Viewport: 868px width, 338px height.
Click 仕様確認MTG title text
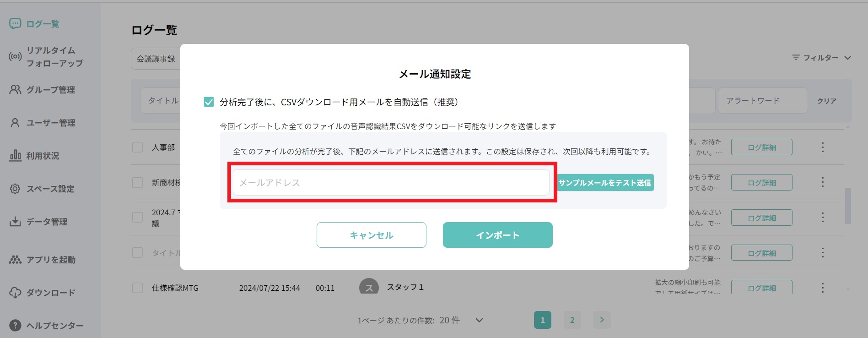175,288
